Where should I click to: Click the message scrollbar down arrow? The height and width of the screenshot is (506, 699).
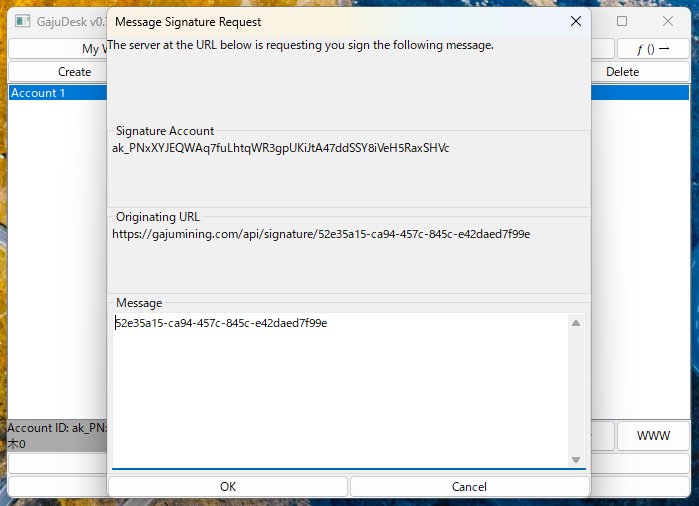(576, 459)
